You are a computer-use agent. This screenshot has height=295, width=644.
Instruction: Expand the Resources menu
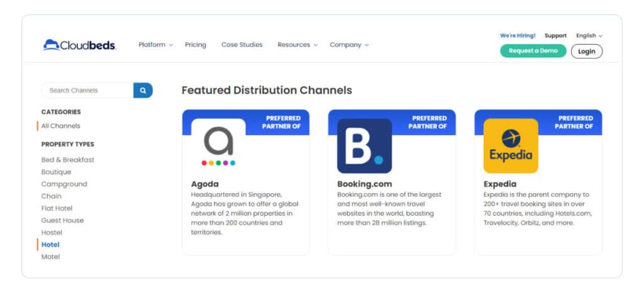pos(297,45)
